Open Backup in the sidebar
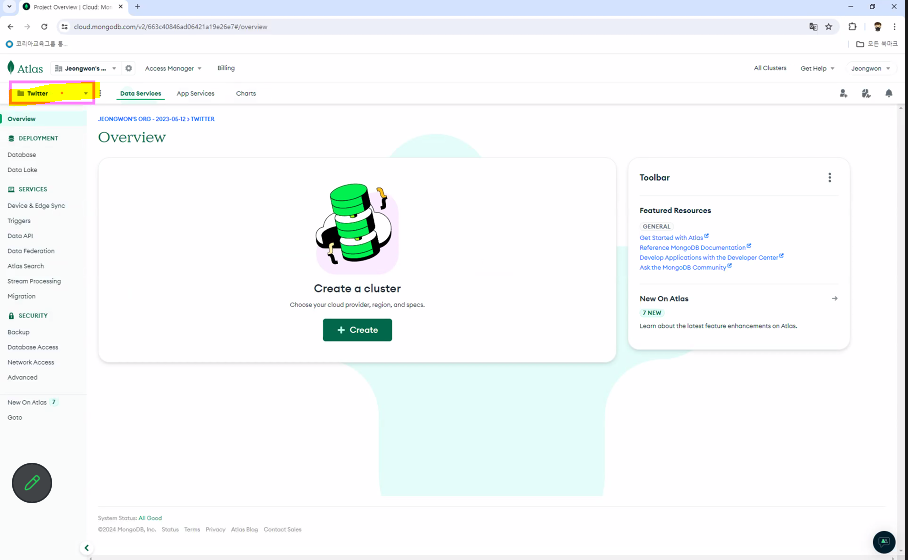Image resolution: width=908 pixels, height=560 pixels. point(19,332)
